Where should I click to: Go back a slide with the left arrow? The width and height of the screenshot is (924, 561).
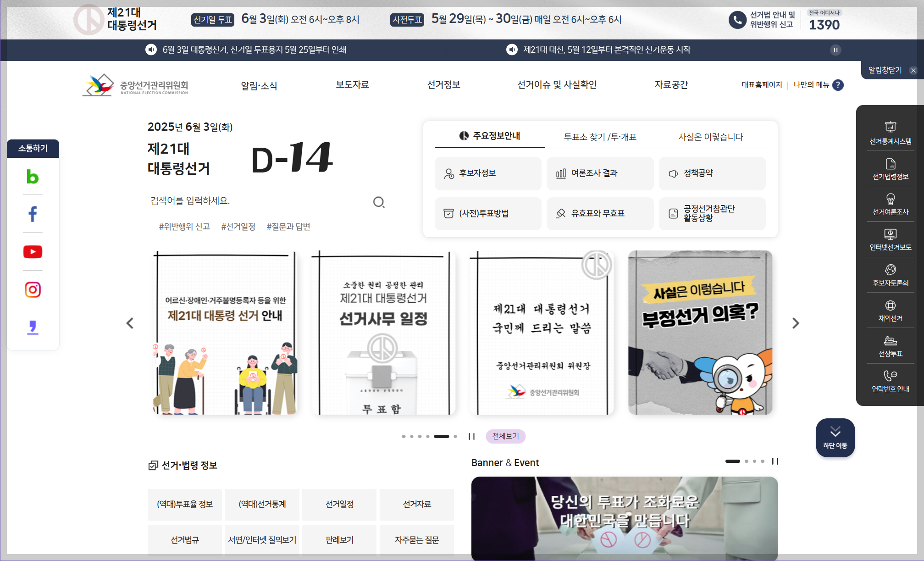[x=130, y=323]
